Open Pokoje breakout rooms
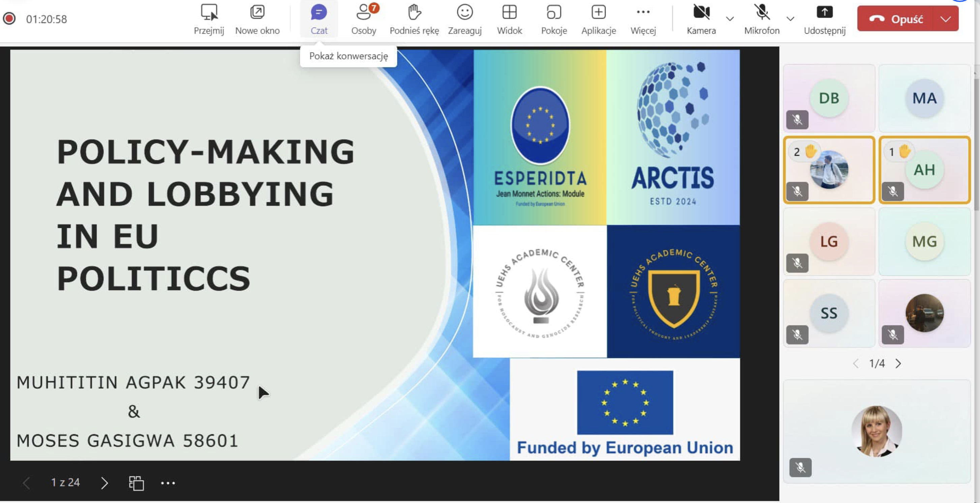980x503 pixels. tap(554, 19)
